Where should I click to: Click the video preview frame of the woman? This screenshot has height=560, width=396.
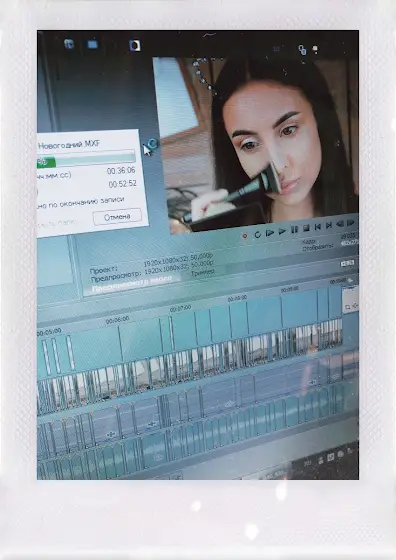256,144
